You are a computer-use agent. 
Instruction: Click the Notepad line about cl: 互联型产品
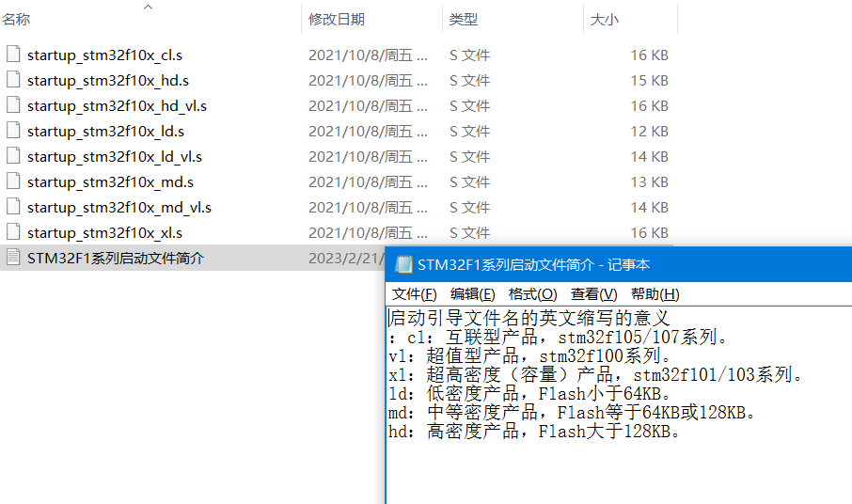558,338
